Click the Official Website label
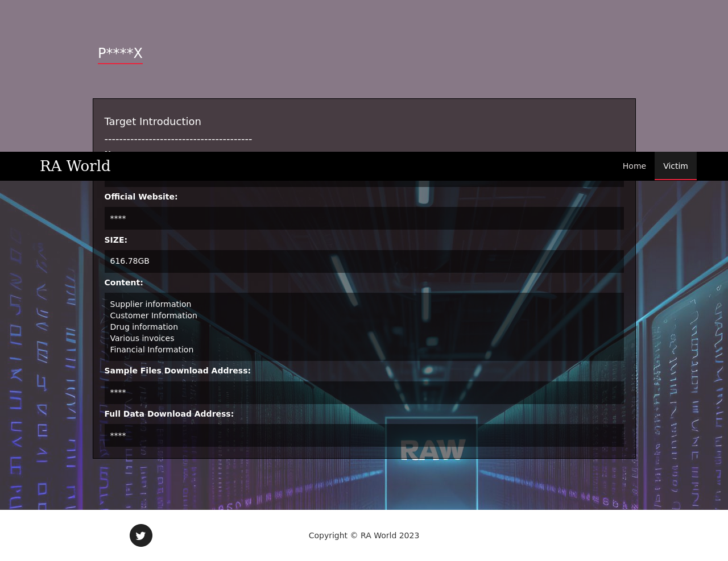728x561 pixels. (140, 197)
